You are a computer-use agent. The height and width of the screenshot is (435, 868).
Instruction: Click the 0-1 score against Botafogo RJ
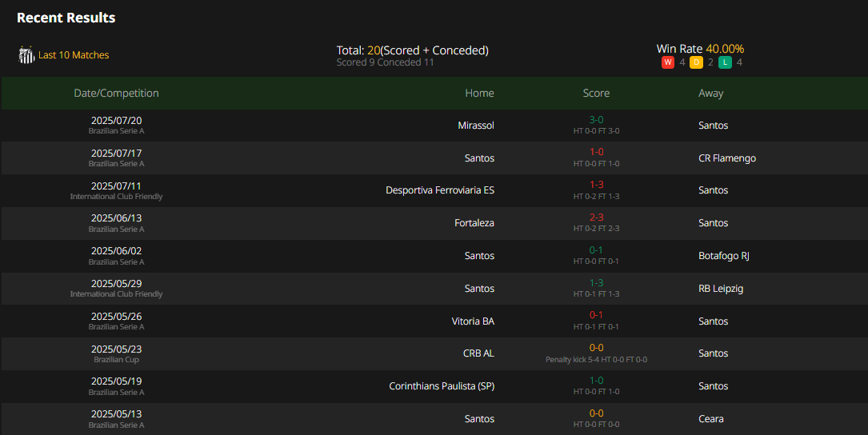596,249
